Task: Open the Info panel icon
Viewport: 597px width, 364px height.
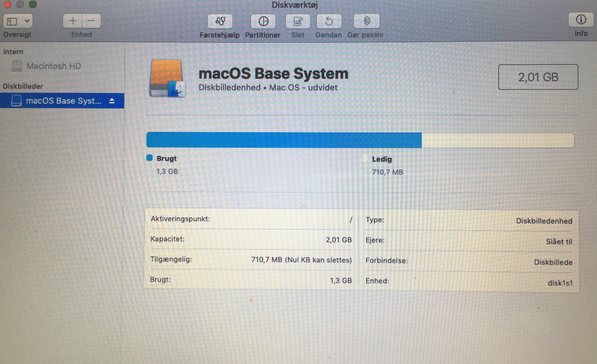Action: [x=581, y=20]
